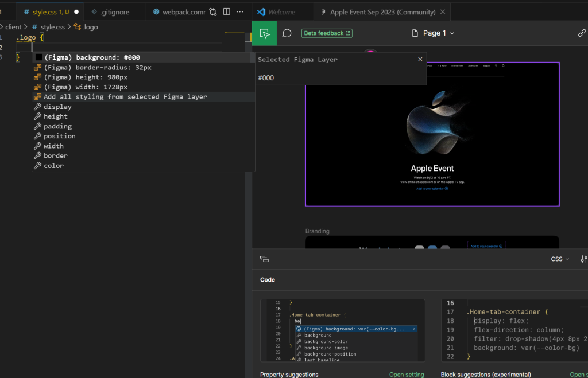Click the source control compare changes icon
This screenshot has width=588, height=378.
[x=213, y=11]
